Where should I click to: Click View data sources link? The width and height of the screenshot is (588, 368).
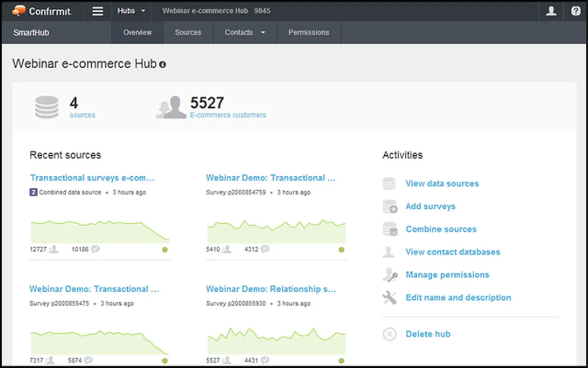click(442, 184)
